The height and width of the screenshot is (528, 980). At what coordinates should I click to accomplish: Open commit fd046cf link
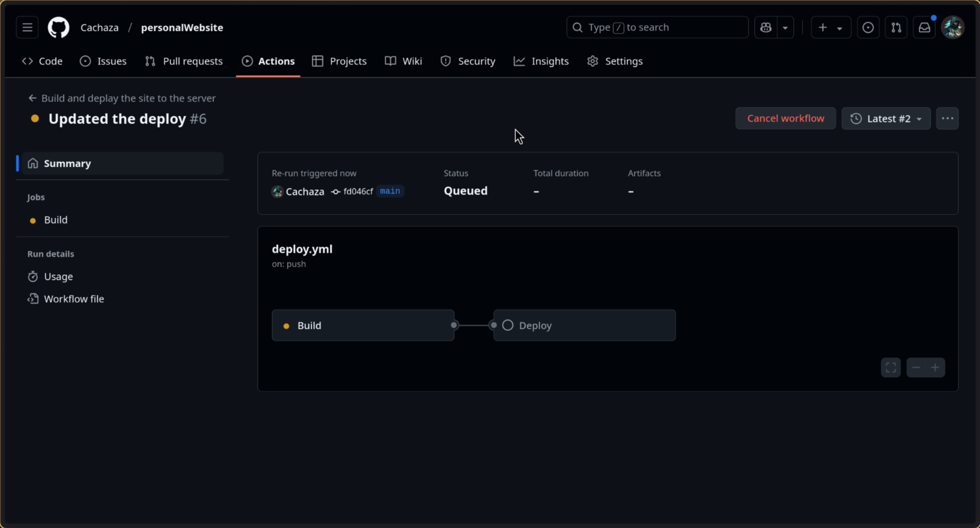click(x=358, y=191)
